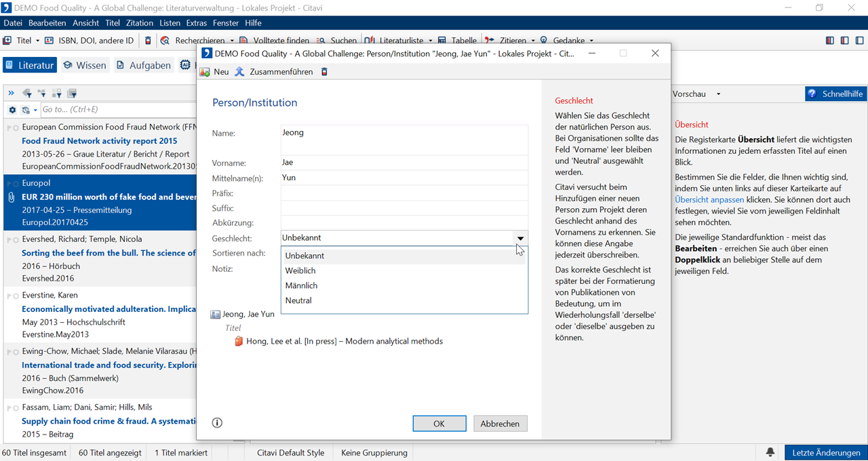Choose Männlich in the Geschlecht dropdown
The height and width of the screenshot is (461, 868).
[301, 285]
